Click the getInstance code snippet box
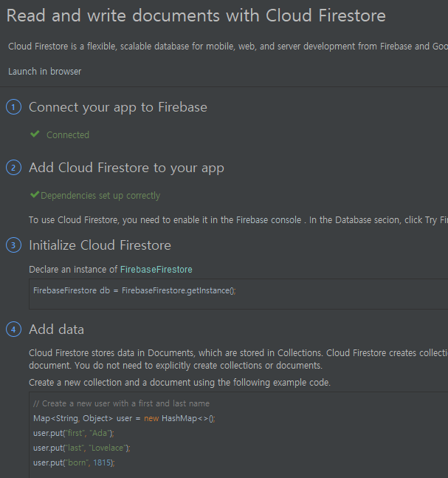 pos(238,294)
